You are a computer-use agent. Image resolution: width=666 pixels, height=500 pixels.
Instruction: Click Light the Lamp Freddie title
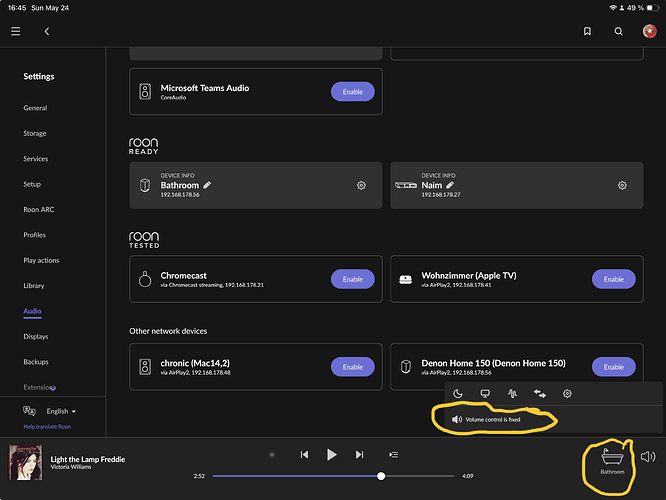[88, 459]
